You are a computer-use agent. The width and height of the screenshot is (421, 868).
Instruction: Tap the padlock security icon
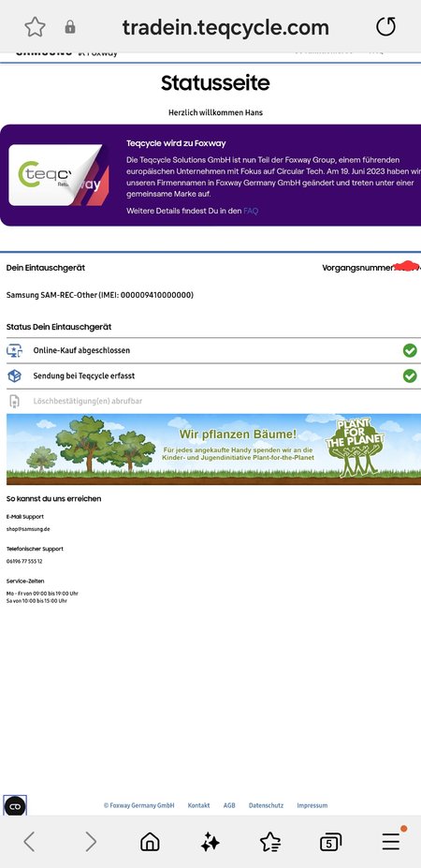pos(70,26)
